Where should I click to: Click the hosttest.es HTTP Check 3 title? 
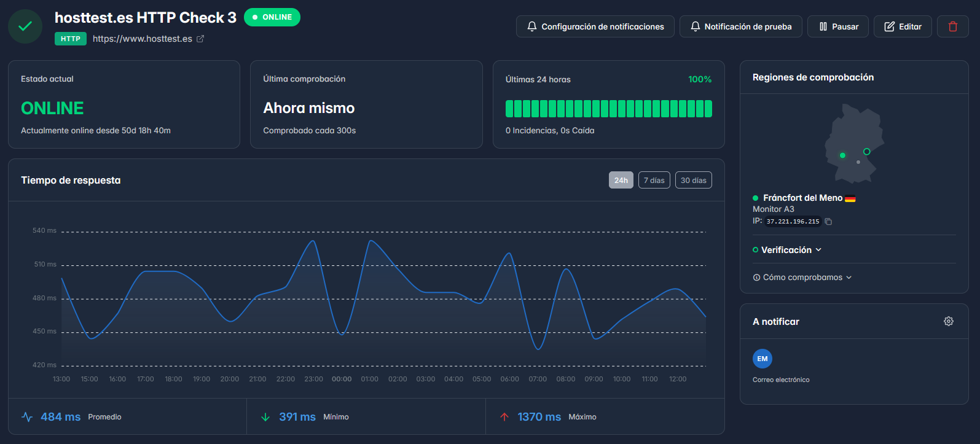[x=146, y=18]
